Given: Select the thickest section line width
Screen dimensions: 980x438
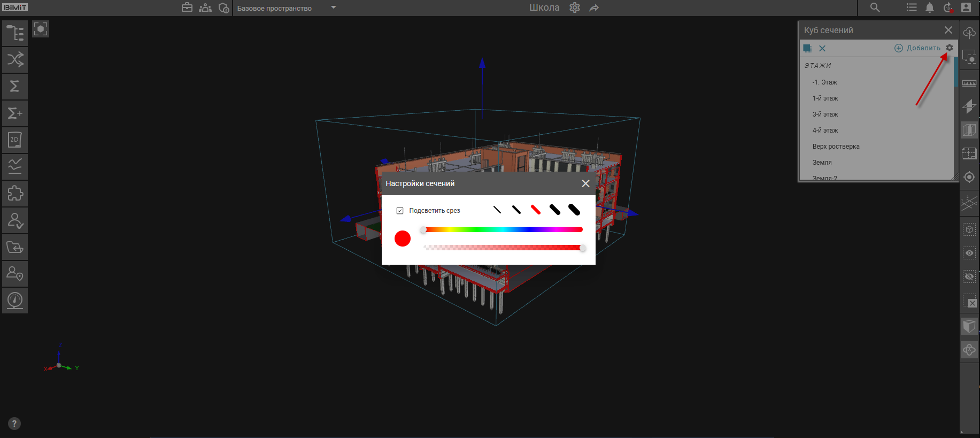Looking at the screenshot, I should click(x=574, y=210).
